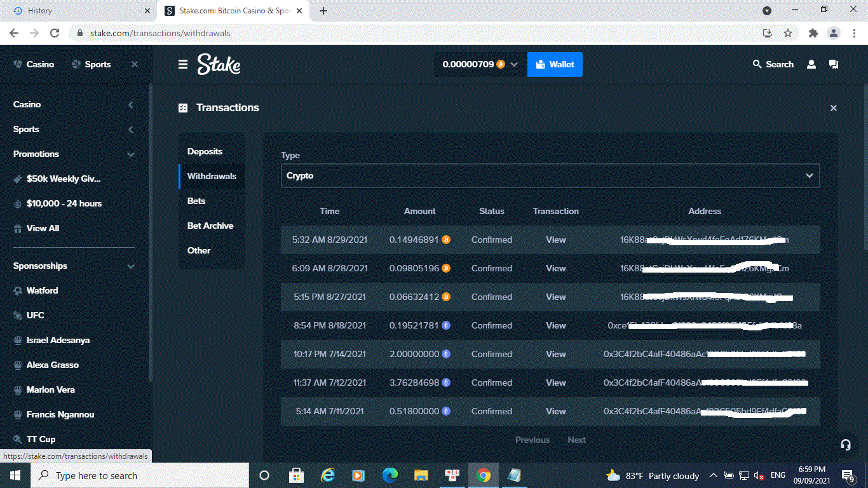This screenshot has width=868, height=488.
Task: Open the Wallet
Action: point(555,64)
